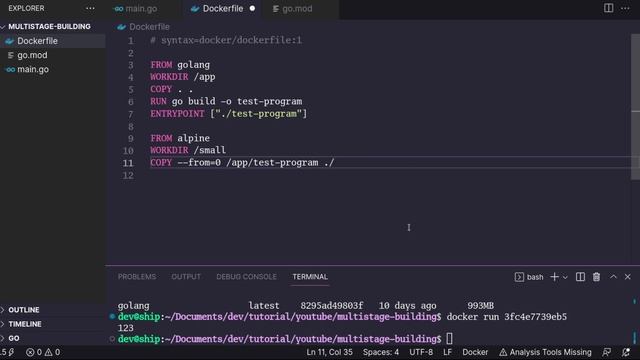Image resolution: width=640 pixels, height=360 pixels.
Task: Open the Explorer views and more actions menu
Action: coord(90,8)
